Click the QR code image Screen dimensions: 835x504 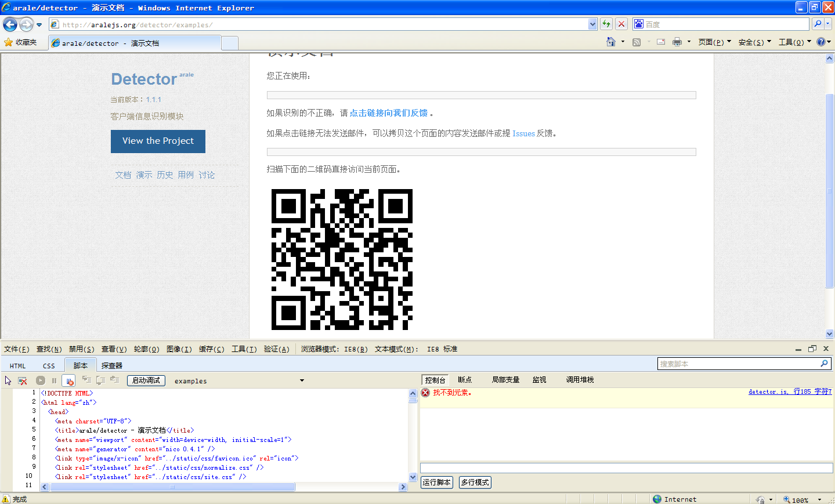[x=342, y=259]
